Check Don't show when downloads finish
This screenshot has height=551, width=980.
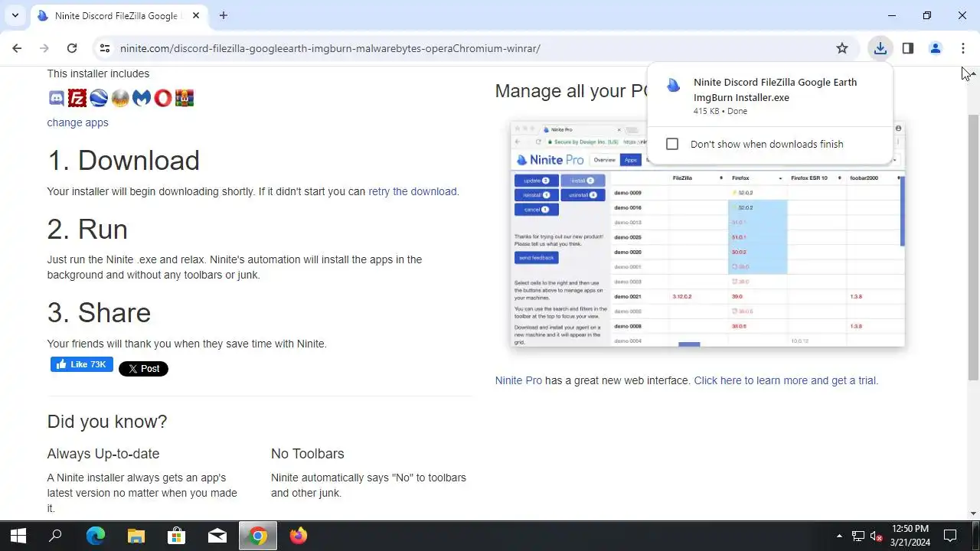[x=672, y=144]
